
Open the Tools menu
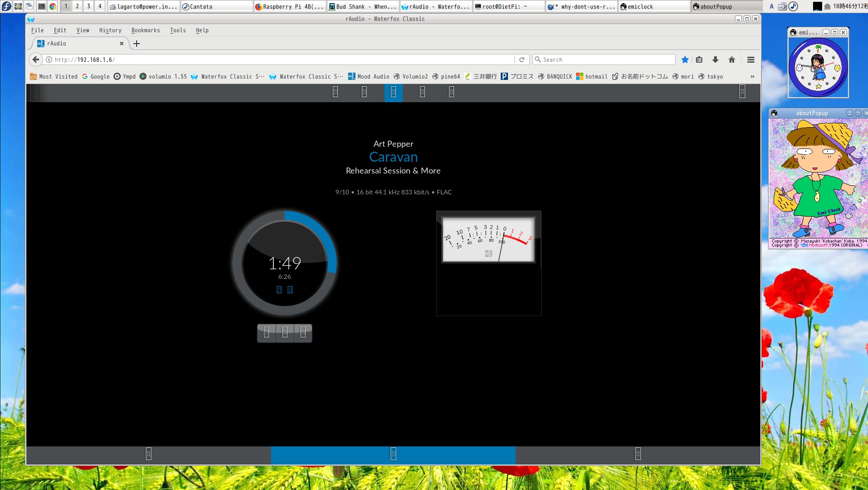(178, 30)
